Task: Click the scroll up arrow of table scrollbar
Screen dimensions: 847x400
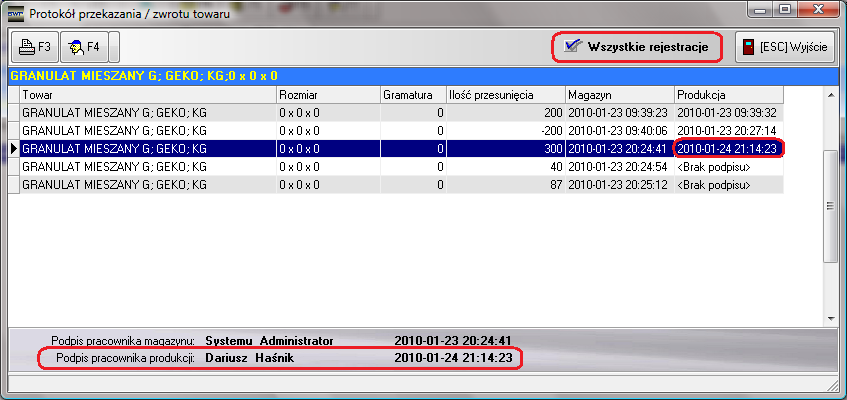Action: (x=829, y=95)
